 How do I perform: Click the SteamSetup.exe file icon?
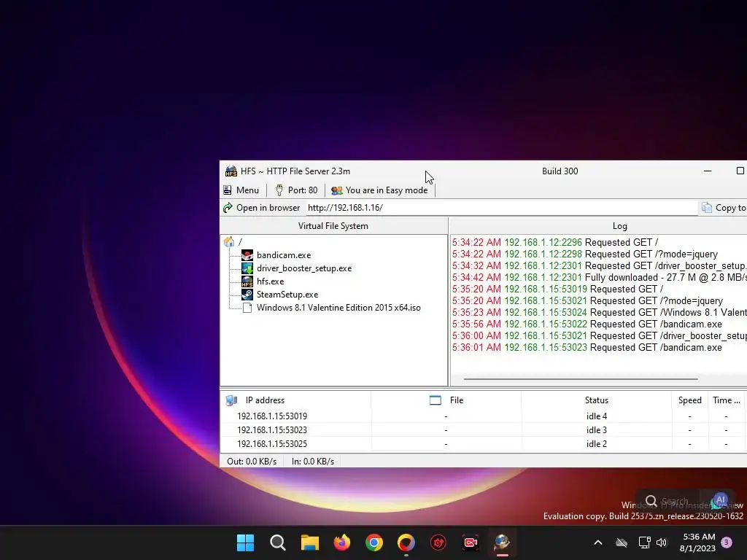coord(247,295)
